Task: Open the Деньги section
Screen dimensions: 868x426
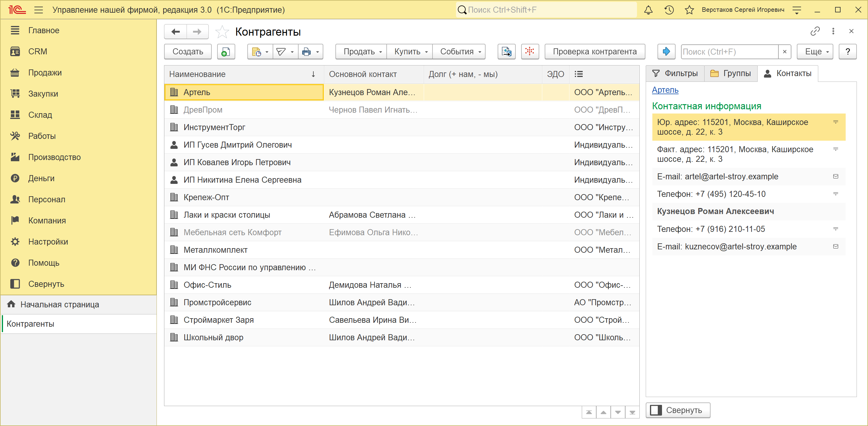Action: [78, 178]
